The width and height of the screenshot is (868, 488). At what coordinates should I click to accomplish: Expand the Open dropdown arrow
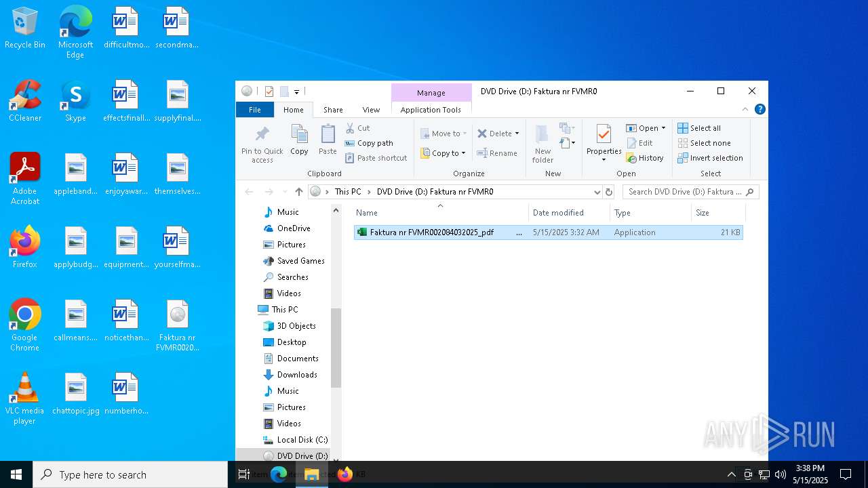point(663,128)
